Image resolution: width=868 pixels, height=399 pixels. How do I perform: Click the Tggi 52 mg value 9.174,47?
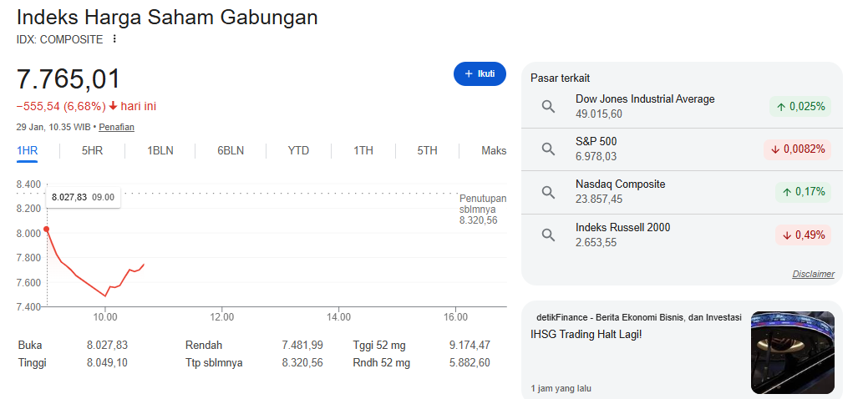(x=470, y=346)
